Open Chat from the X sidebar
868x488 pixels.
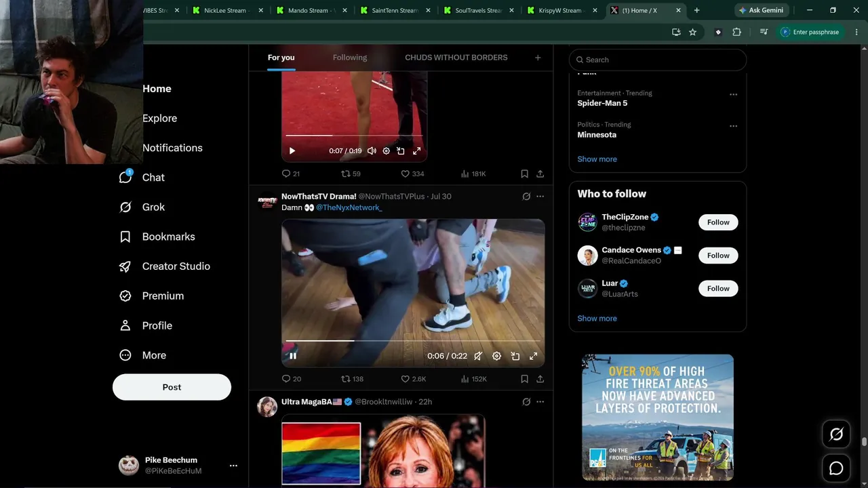tap(142, 178)
